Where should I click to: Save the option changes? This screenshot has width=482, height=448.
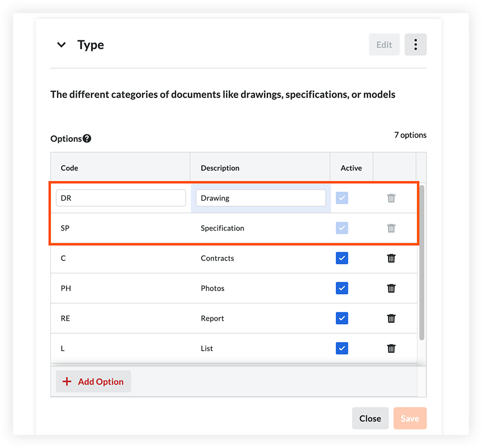coord(410,418)
